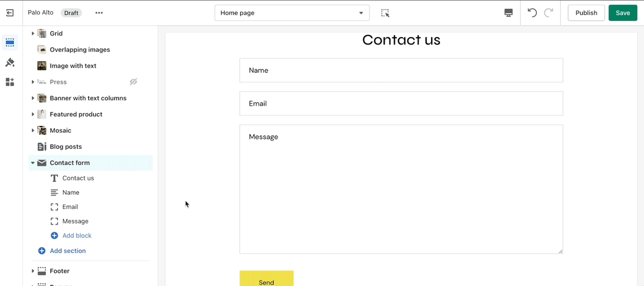Switch the desktop preview device icon
Image resolution: width=644 pixels, height=286 pixels.
(x=508, y=13)
